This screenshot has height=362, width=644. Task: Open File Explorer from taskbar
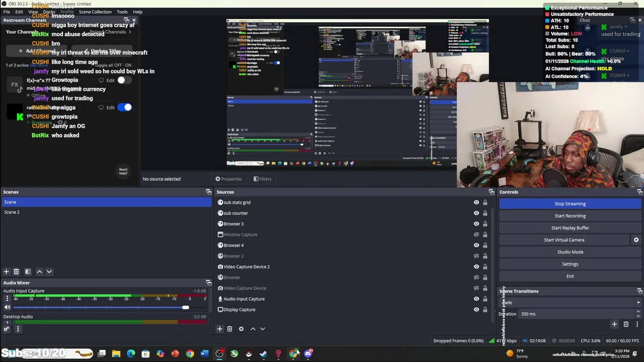point(116,354)
